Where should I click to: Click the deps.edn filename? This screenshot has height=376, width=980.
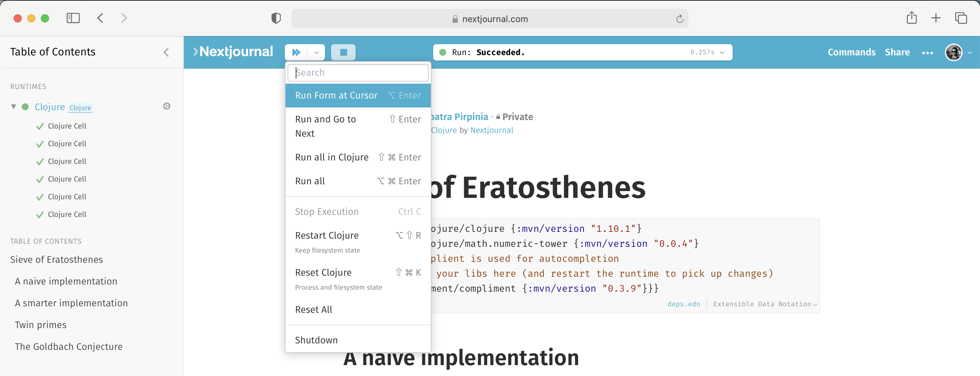684,304
